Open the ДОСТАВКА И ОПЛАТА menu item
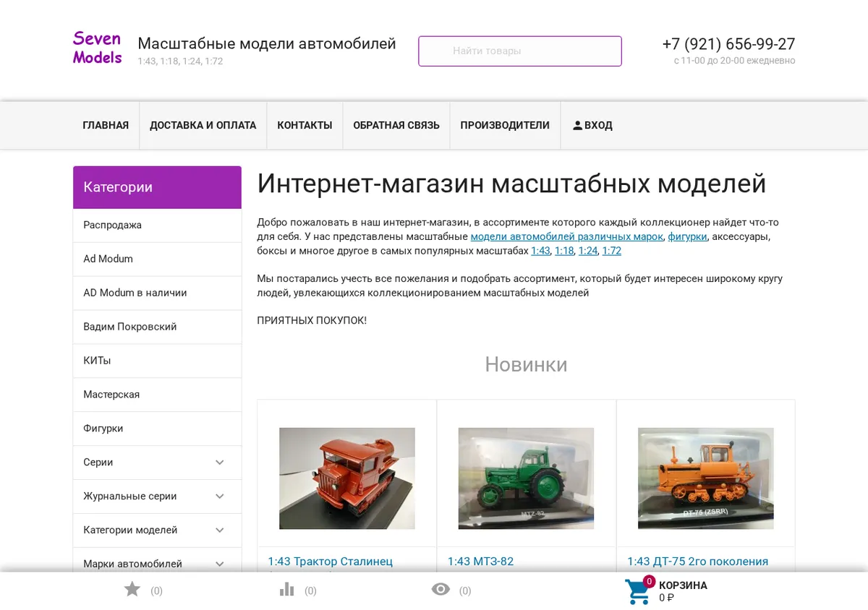The width and height of the screenshot is (868, 610). [203, 126]
